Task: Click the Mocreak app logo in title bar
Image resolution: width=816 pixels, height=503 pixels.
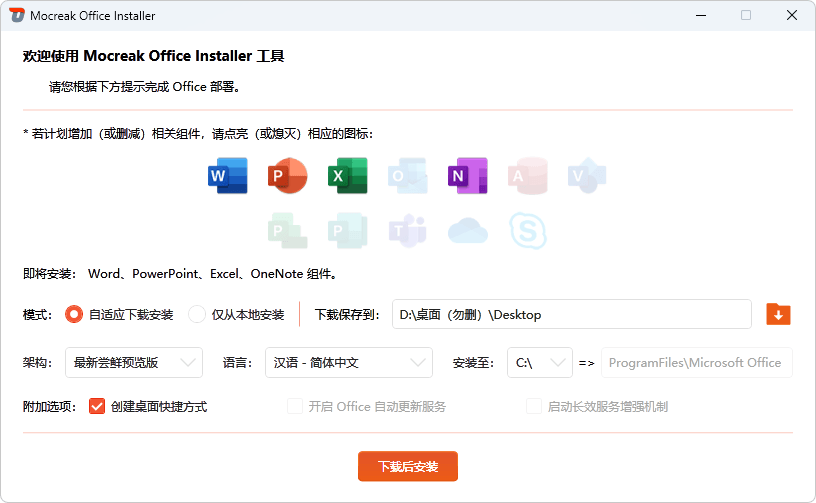Action: (17, 15)
